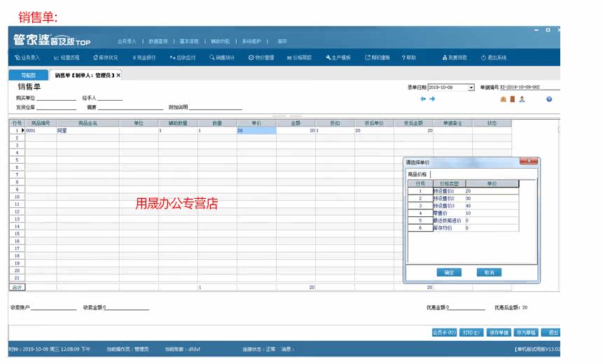Viewport: 603px width, 364px height.
Task: Select the 预设售价2 row in the dialog
Action: 463,198
